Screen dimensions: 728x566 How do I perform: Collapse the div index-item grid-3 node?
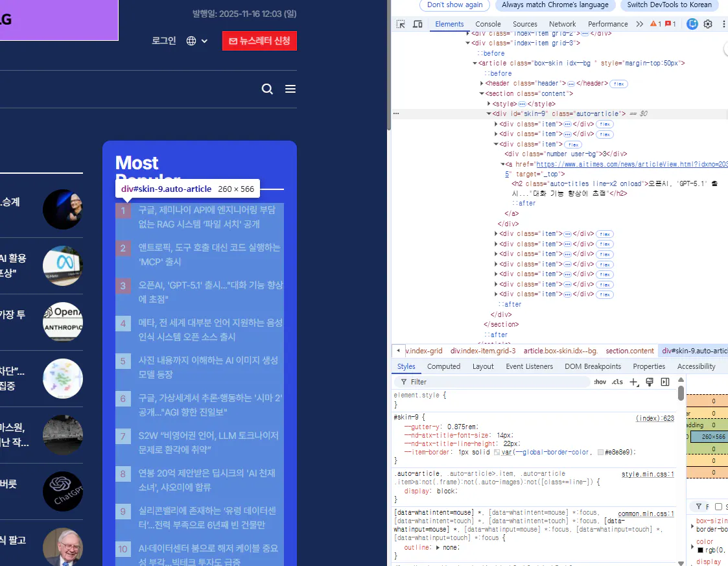coord(467,43)
